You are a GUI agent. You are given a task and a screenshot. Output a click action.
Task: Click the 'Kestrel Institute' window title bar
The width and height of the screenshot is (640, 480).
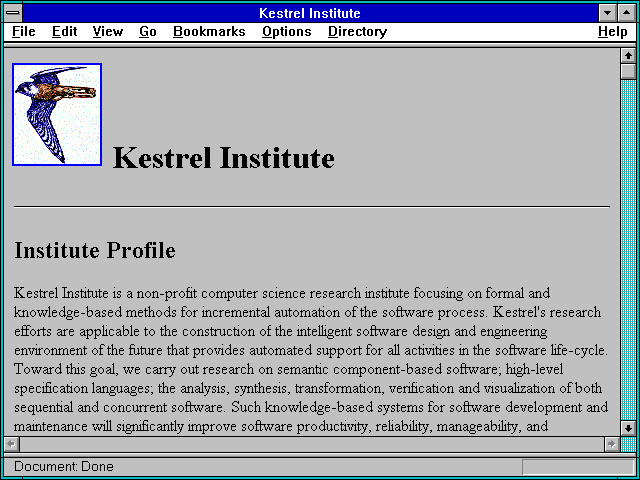click(x=310, y=13)
